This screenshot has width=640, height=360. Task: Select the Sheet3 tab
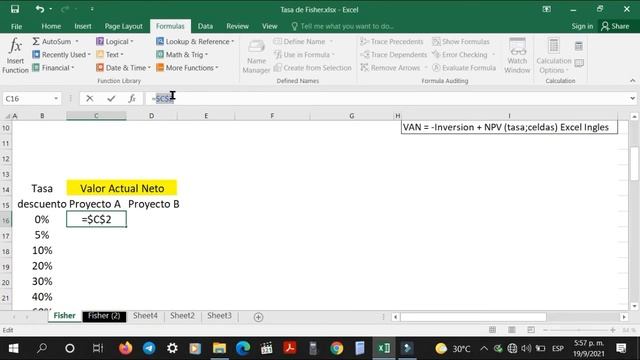coord(219,316)
